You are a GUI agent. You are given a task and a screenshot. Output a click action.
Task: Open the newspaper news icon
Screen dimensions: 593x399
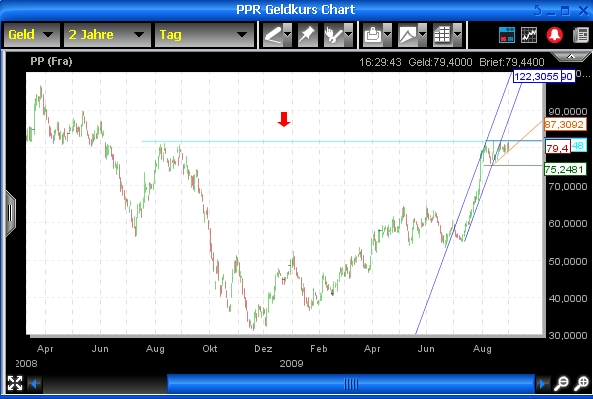pos(581,35)
